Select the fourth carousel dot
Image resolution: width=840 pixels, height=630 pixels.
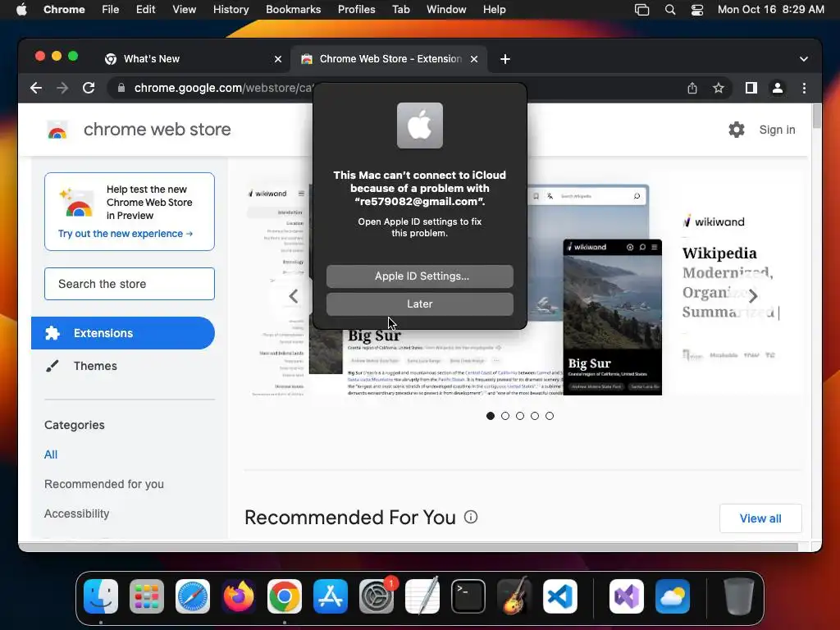pyautogui.click(x=535, y=416)
